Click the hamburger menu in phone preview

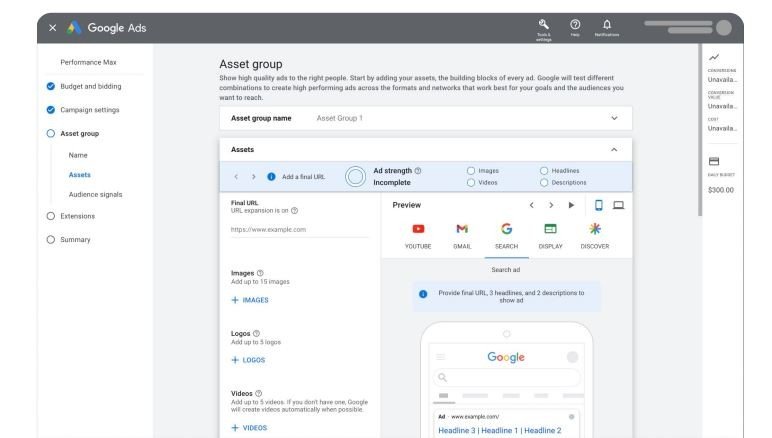point(441,357)
